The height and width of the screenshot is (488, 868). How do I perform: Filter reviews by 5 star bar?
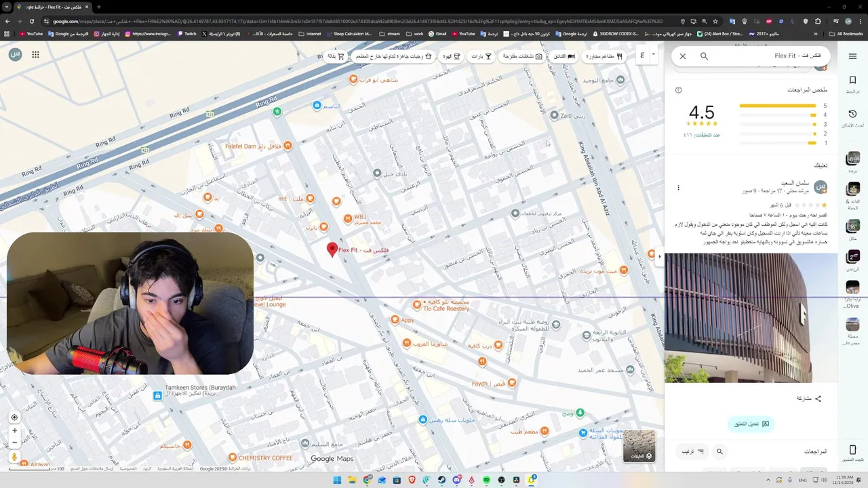point(778,106)
